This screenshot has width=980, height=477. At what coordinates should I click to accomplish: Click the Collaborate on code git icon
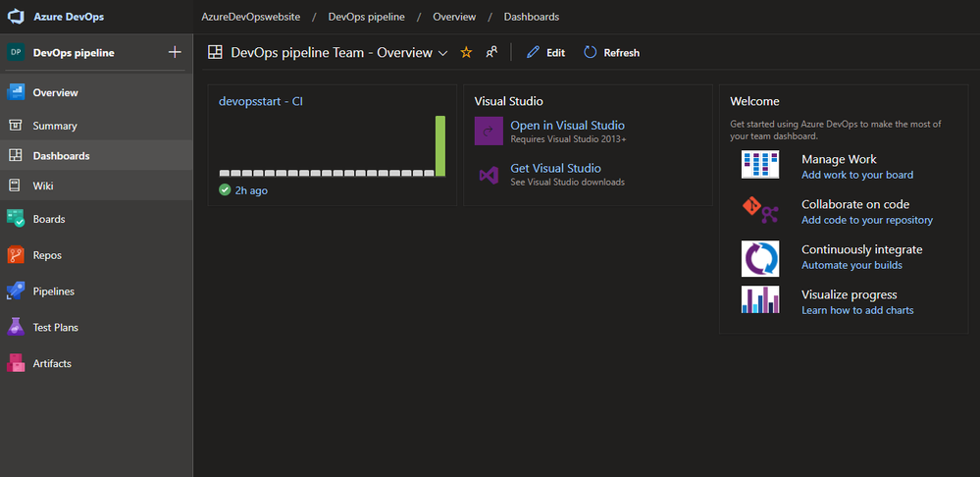click(x=760, y=210)
